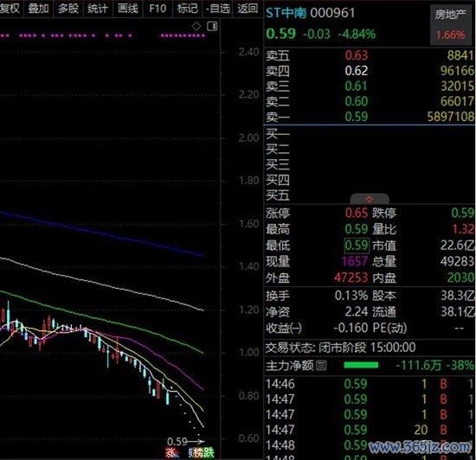
Task: Open the 复权 menu
Action: click(x=10, y=9)
